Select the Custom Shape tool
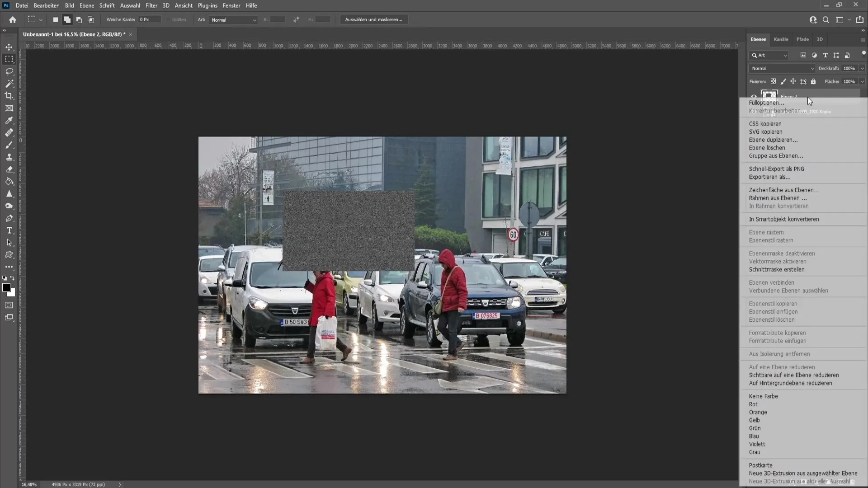 pyautogui.click(x=9, y=254)
